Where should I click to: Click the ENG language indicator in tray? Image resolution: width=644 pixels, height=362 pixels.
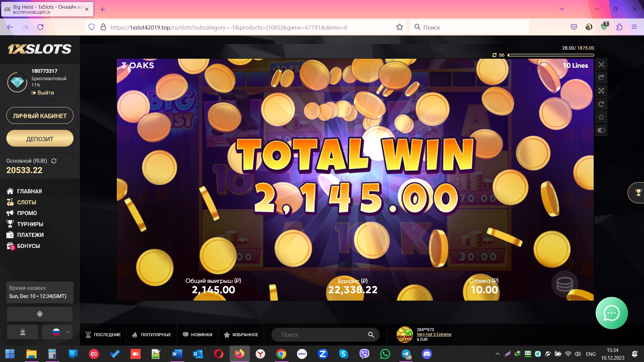pos(591,354)
